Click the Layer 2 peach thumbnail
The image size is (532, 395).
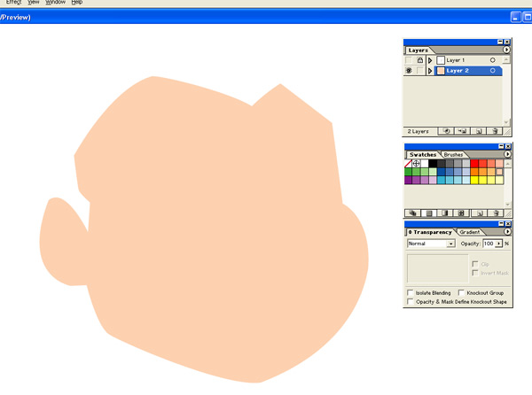441,71
